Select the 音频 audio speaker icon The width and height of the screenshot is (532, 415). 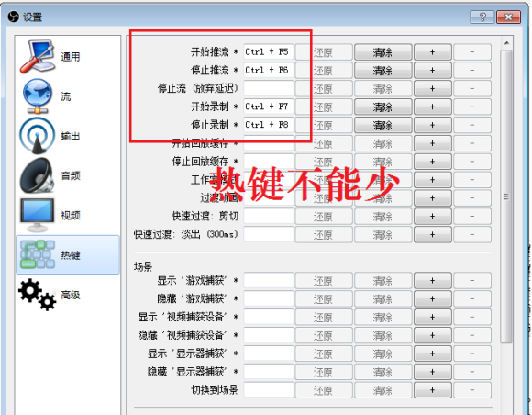pyautogui.click(x=38, y=175)
